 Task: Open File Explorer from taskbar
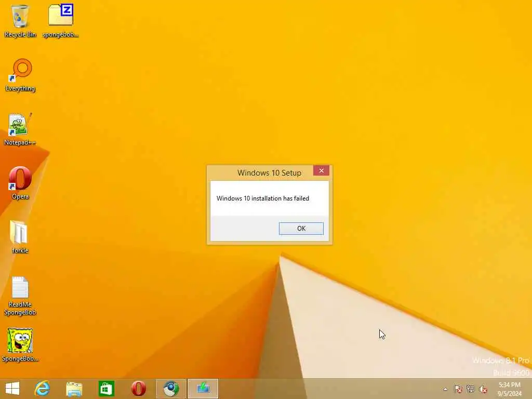pos(74,389)
